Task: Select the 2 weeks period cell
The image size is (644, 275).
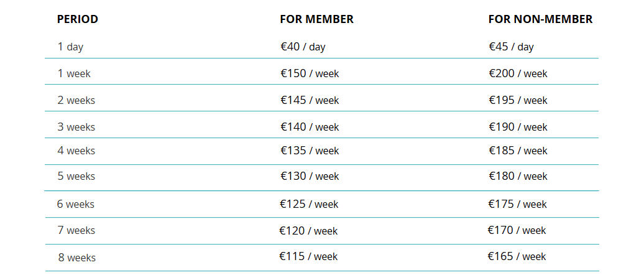Action: pyautogui.click(x=76, y=100)
